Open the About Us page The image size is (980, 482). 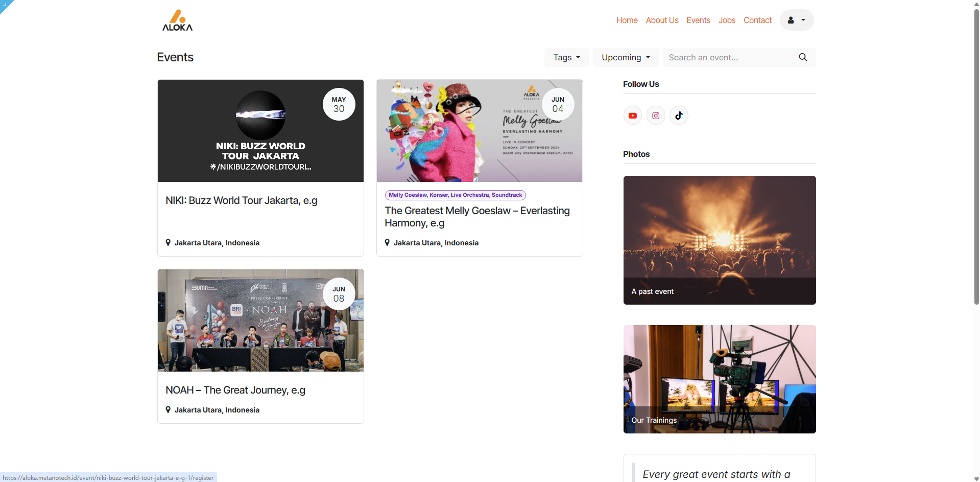(x=662, y=20)
